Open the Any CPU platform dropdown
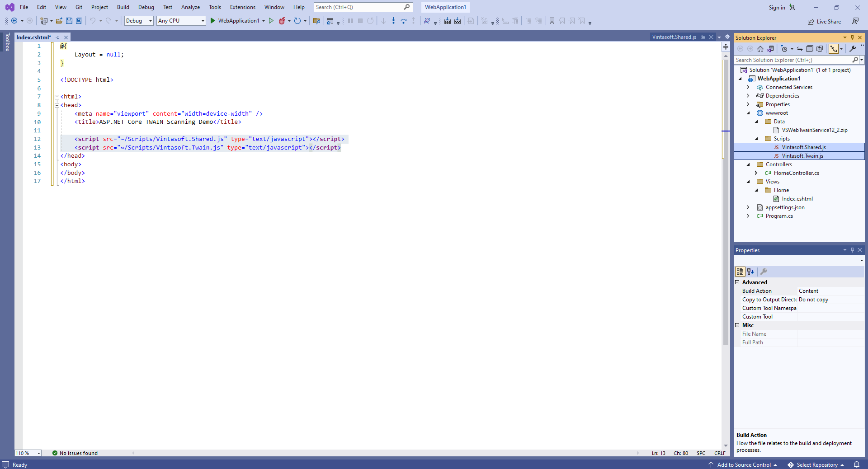The height and width of the screenshot is (469, 868). tap(181, 21)
